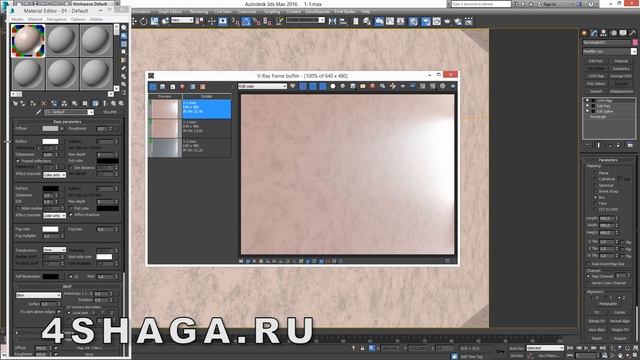Click VRayMtl material type button
Viewport: 640px width, 360px height.
tap(110, 112)
